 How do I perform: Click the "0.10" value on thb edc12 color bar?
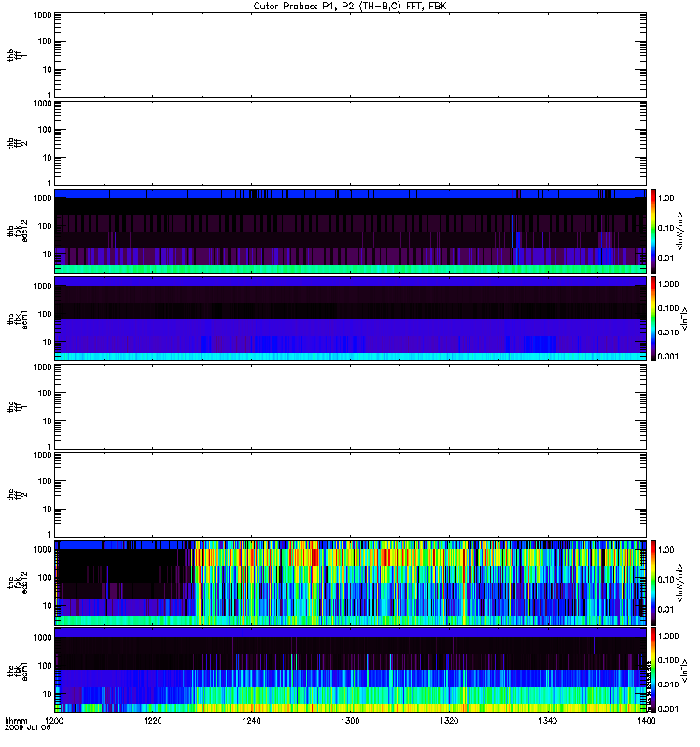(665, 228)
